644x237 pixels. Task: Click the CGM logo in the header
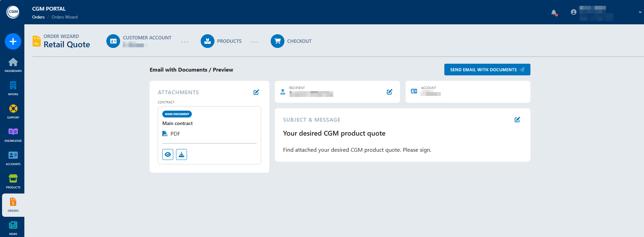pos(13,12)
